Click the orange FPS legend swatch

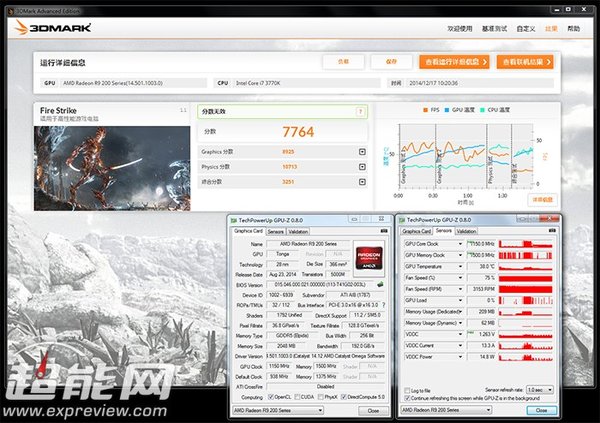(x=425, y=110)
